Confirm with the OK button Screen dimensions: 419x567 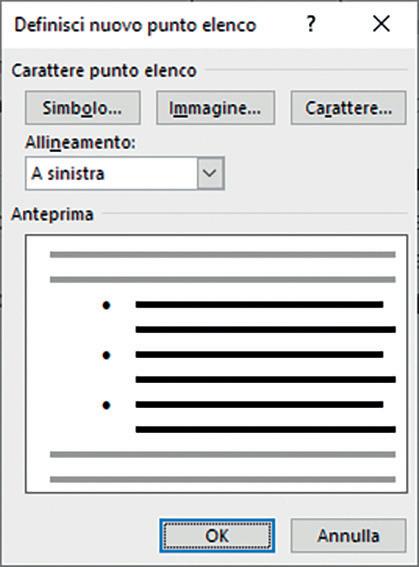(217, 536)
